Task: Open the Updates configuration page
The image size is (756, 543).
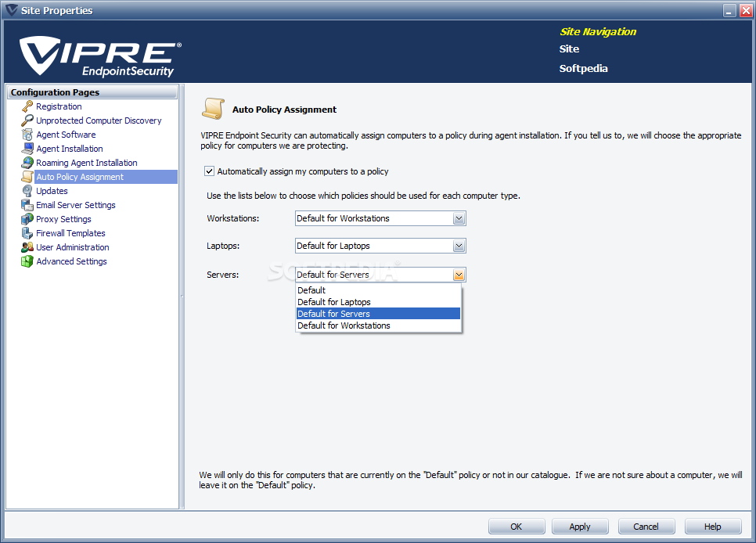Action: point(52,191)
